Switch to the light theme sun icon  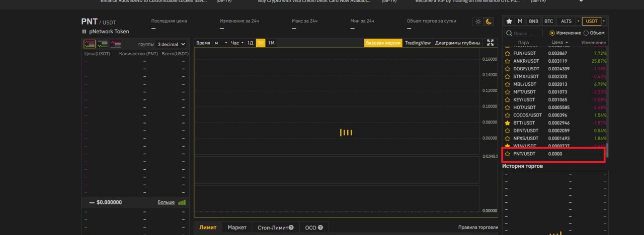pos(478,22)
